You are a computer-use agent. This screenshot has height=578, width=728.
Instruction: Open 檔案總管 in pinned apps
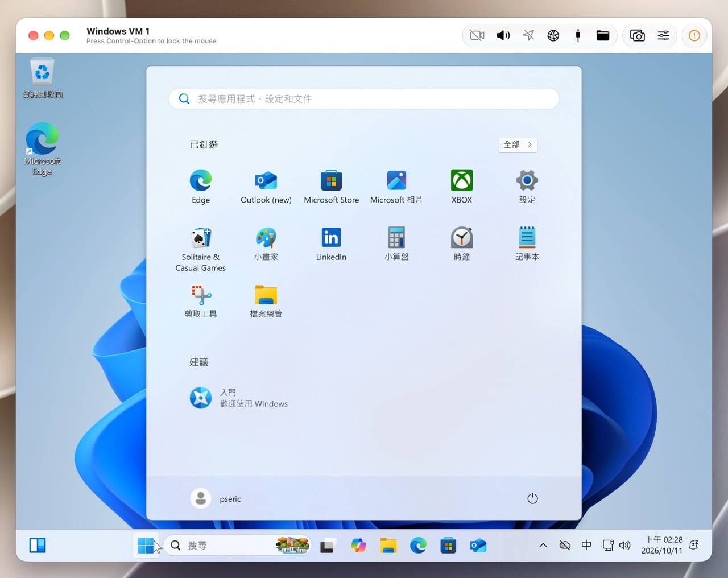coord(266,301)
